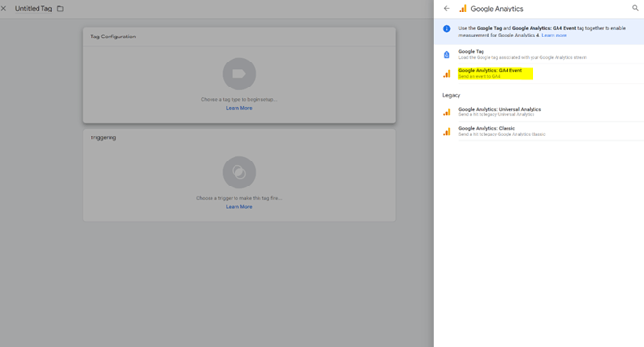This screenshot has height=347, width=644.
Task: Rename the Untitled Tag title
Action: pyautogui.click(x=34, y=9)
